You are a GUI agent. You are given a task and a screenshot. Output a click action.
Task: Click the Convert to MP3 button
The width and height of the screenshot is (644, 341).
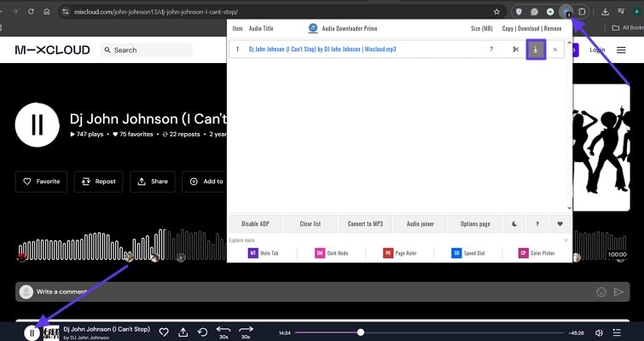click(365, 223)
